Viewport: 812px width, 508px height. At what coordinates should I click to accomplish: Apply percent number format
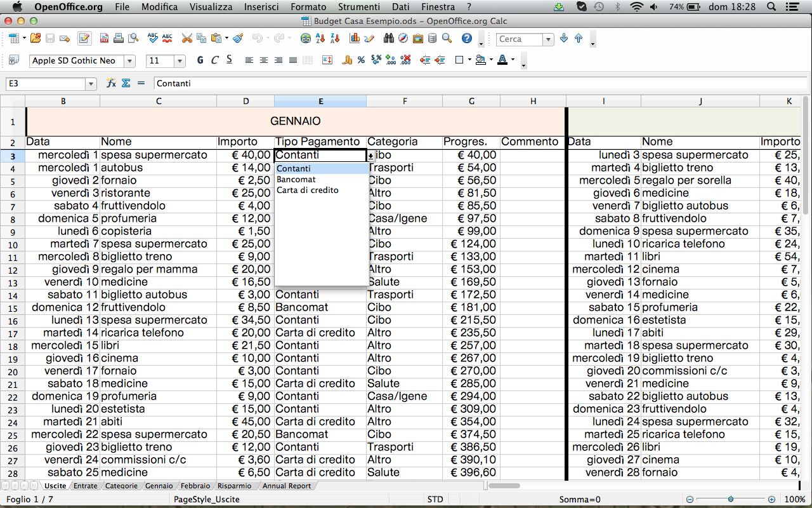pos(360,60)
